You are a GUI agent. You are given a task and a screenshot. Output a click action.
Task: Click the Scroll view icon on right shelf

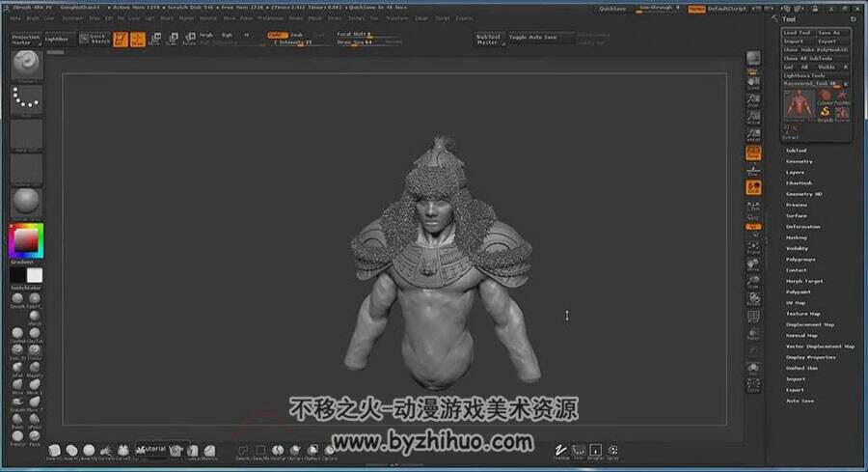pyautogui.click(x=753, y=83)
